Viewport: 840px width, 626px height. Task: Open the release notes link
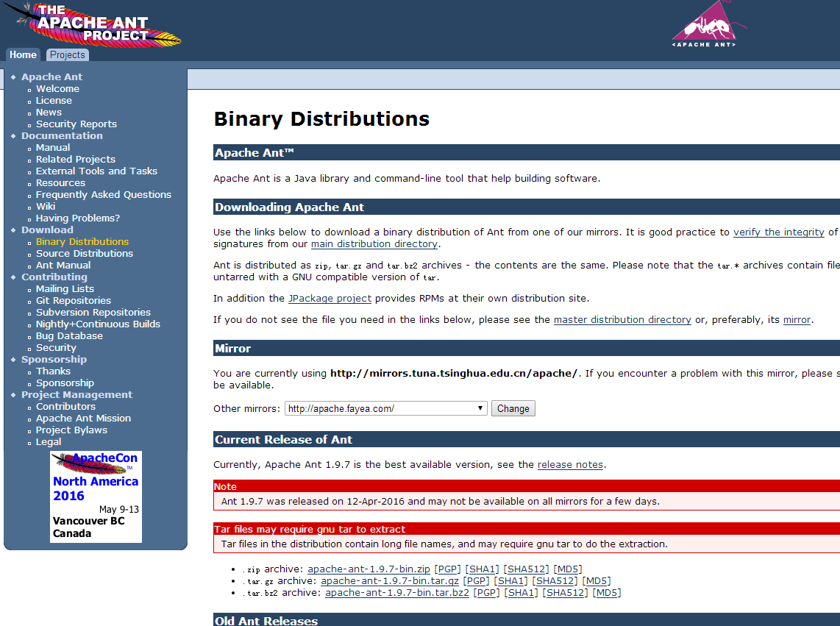pyautogui.click(x=570, y=465)
